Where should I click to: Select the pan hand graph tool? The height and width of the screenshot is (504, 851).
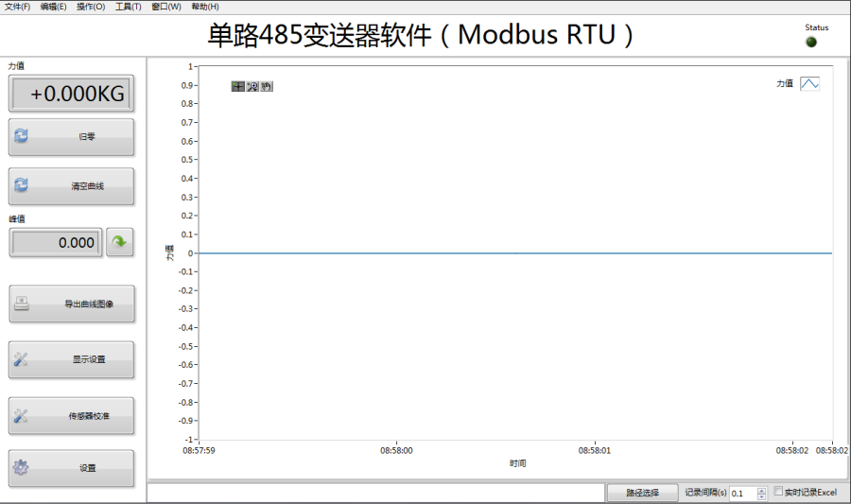[267, 87]
